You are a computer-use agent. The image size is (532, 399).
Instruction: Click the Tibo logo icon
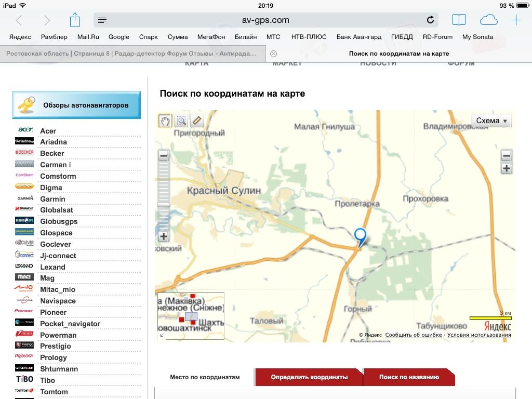click(x=25, y=379)
